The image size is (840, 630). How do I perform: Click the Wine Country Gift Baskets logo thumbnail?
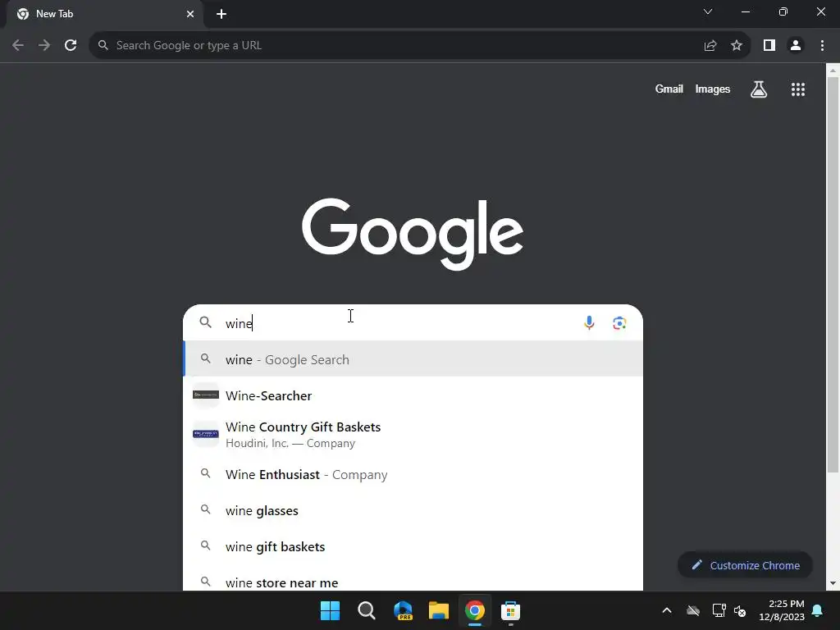coord(206,434)
